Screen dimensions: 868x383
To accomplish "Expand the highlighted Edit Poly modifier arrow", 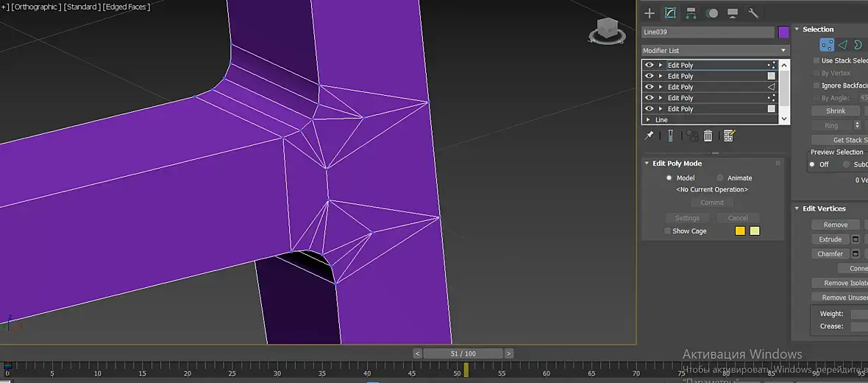I will tap(661, 65).
